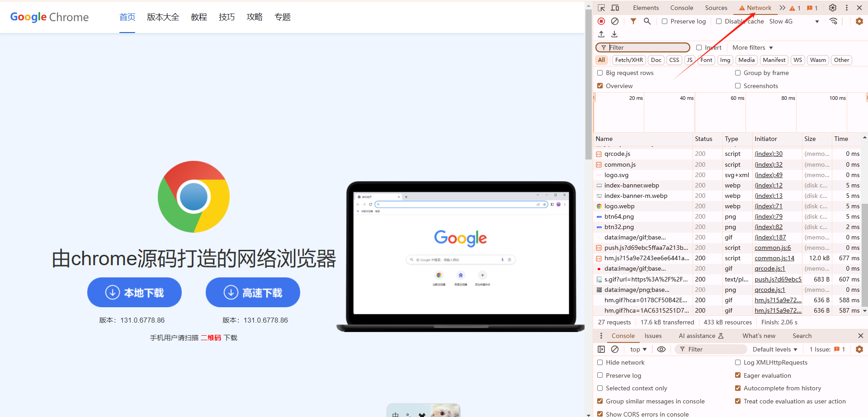This screenshot has height=417, width=868.
Task: Toggle the device toolbar icon
Action: click(x=615, y=8)
